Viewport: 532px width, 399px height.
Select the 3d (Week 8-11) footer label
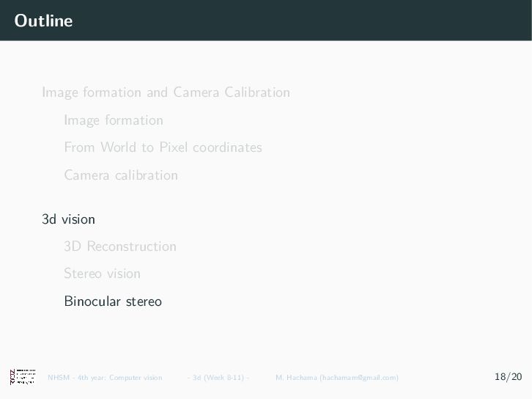(218, 378)
